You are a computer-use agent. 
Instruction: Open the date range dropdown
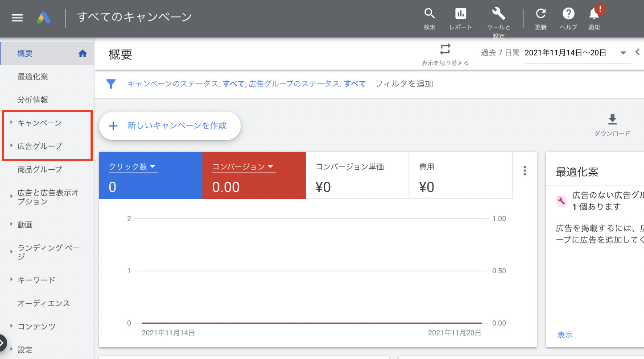click(623, 53)
